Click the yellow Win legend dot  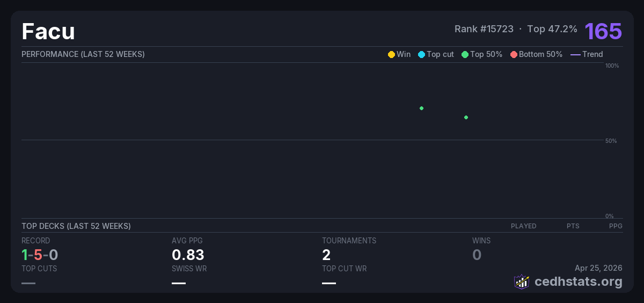(x=391, y=54)
